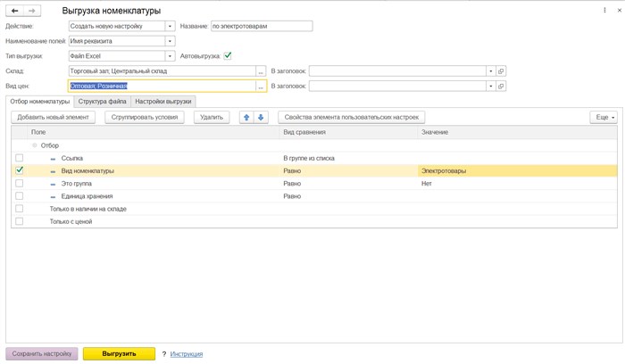This screenshot has height=364, width=625.
Task: Click Добавить новый элемент button
Action: point(53,117)
